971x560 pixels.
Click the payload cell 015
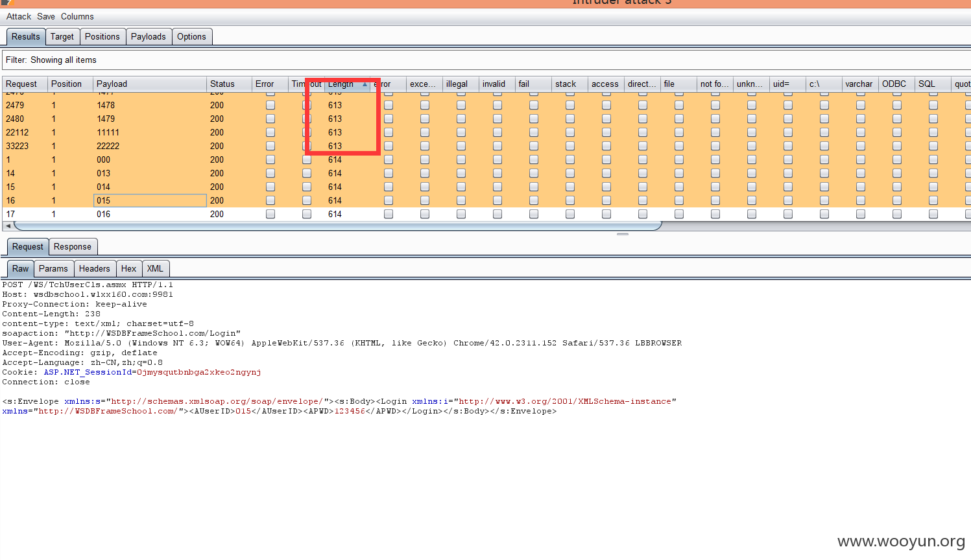(150, 200)
